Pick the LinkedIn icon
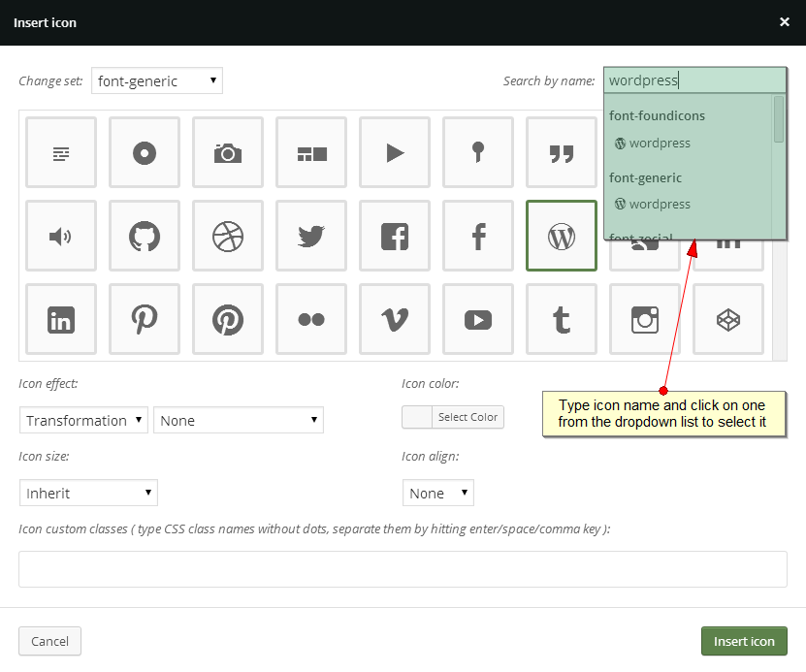Viewport: 806px width, 672px height. (60, 319)
